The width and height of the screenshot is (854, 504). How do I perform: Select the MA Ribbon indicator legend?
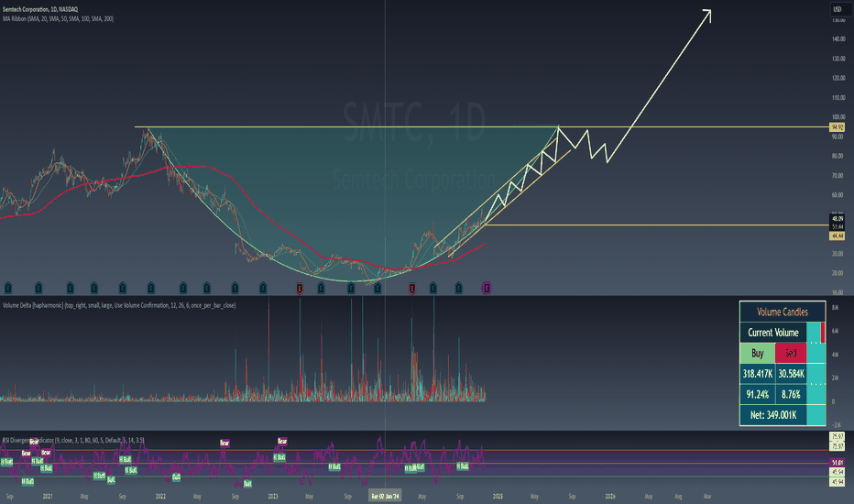pyautogui.click(x=58, y=18)
